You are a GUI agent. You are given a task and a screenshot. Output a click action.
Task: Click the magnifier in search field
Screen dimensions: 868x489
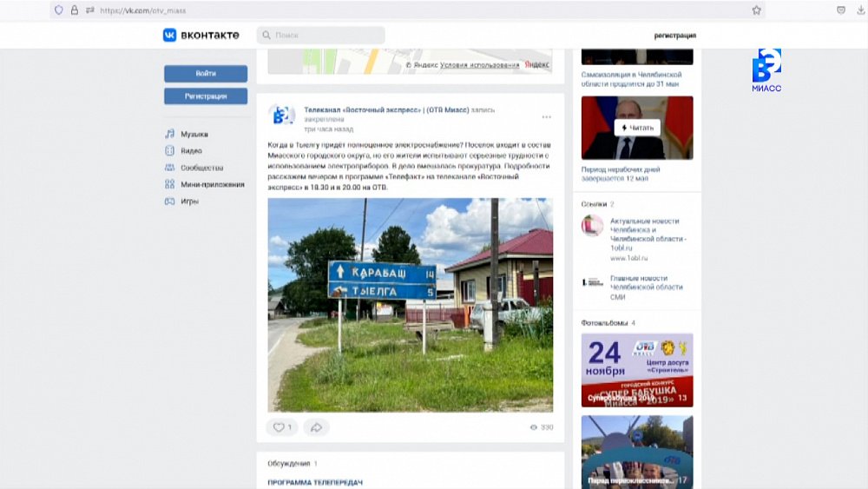tap(266, 35)
